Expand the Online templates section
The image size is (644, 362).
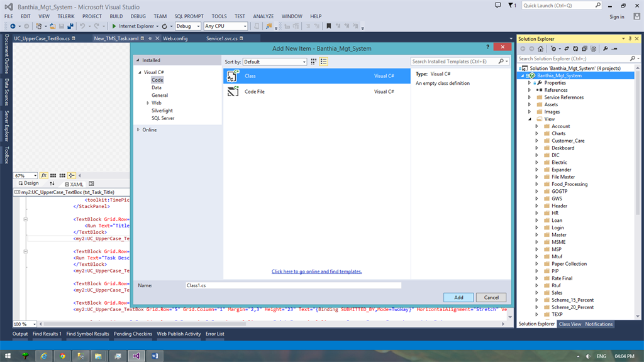click(x=138, y=129)
